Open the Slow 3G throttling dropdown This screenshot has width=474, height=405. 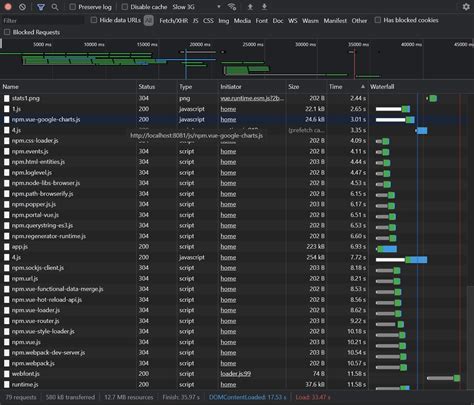point(196,7)
